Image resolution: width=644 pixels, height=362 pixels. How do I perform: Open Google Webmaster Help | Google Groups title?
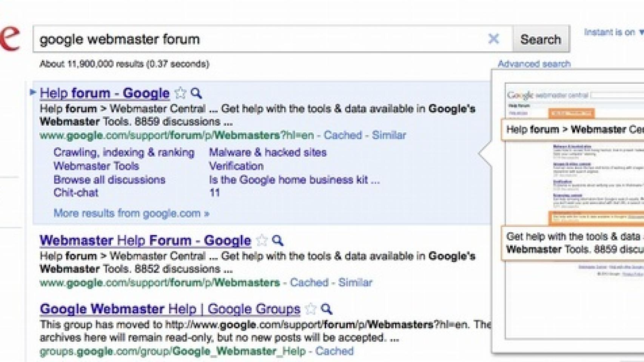pyautogui.click(x=170, y=309)
